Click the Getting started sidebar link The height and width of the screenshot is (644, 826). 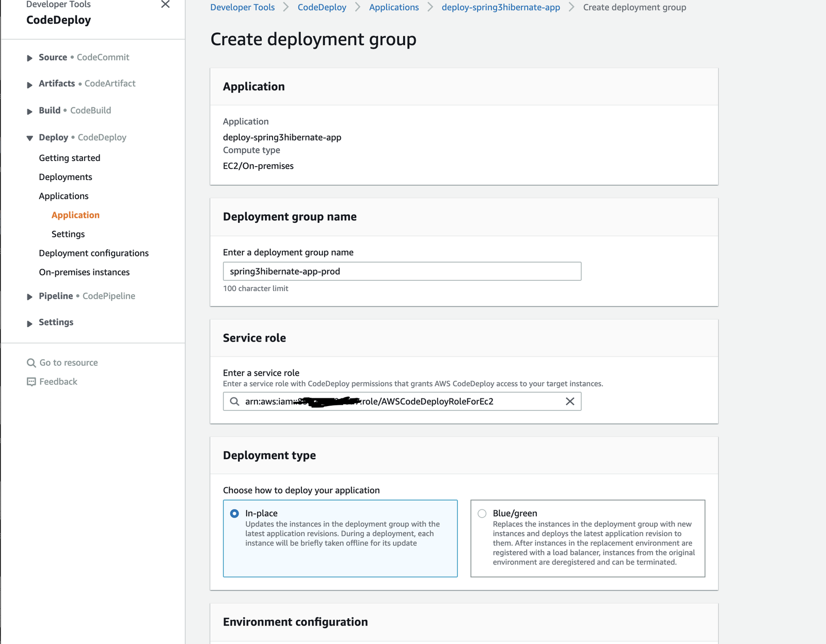pos(70,158)
